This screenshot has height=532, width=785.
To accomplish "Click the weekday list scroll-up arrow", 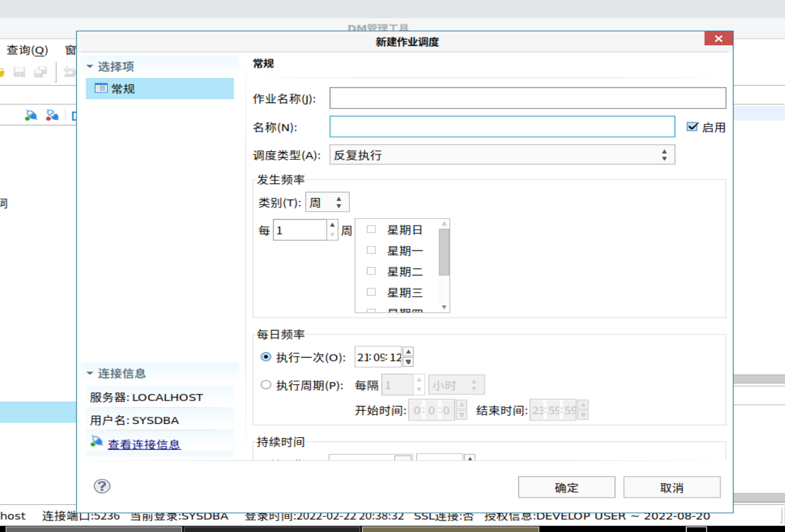I will pyautogui.click(x=444, y=224).
